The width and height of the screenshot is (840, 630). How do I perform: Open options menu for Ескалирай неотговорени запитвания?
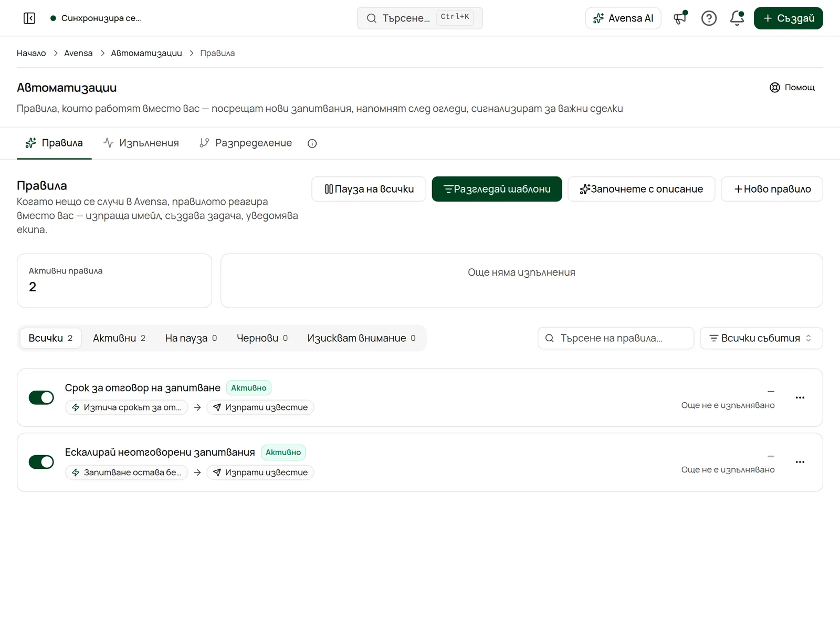[x=800, y=462]
